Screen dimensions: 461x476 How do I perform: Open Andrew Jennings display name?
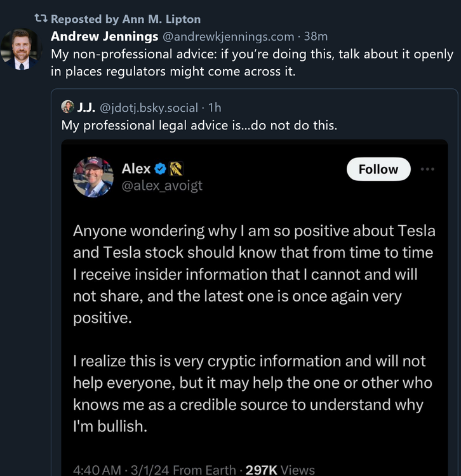pos(105,36)
